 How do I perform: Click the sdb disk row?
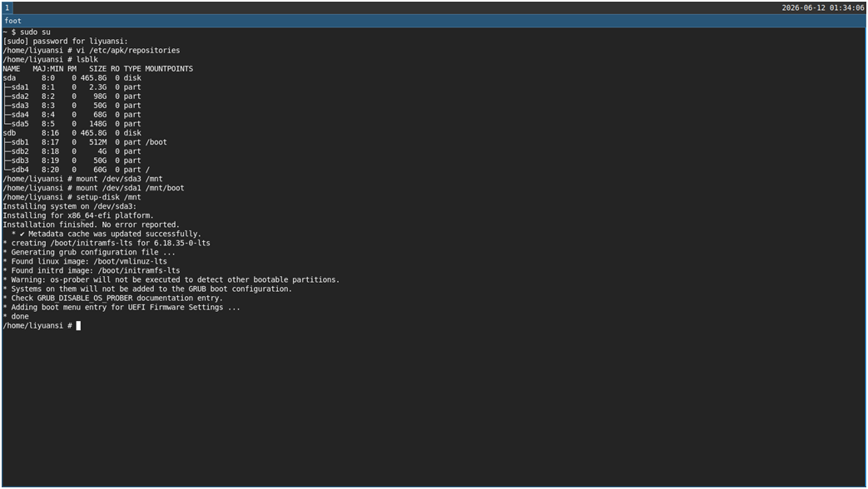[x=72, y=133]
